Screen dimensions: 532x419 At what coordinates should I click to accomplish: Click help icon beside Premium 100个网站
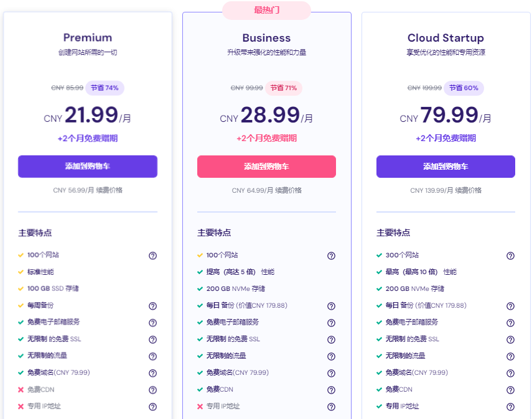click(x=152, y=256)
